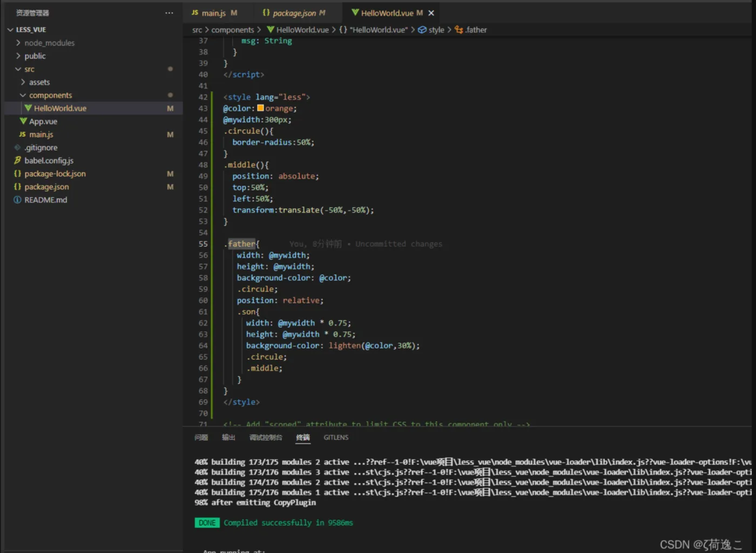Viewport: 756px width, 553px height.
Task: Click the components breadcrumb segment
Action: [233, 30]
